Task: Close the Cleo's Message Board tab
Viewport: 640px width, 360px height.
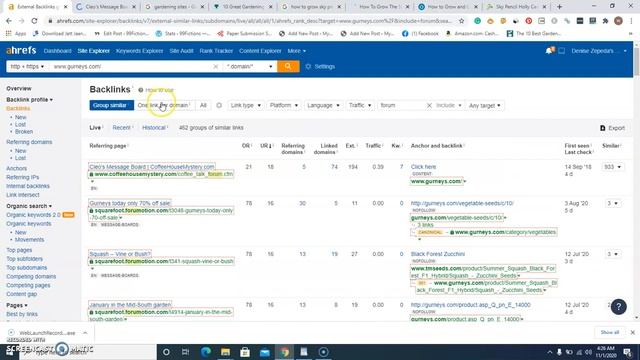Action: coord(133,7)
